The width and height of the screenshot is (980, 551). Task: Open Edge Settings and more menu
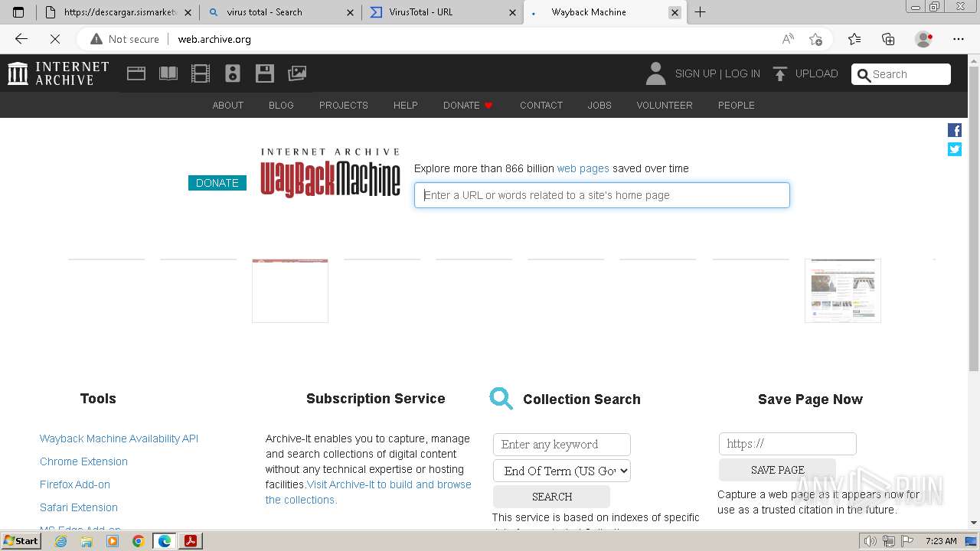pyautogui.click(x=959, y=39)
